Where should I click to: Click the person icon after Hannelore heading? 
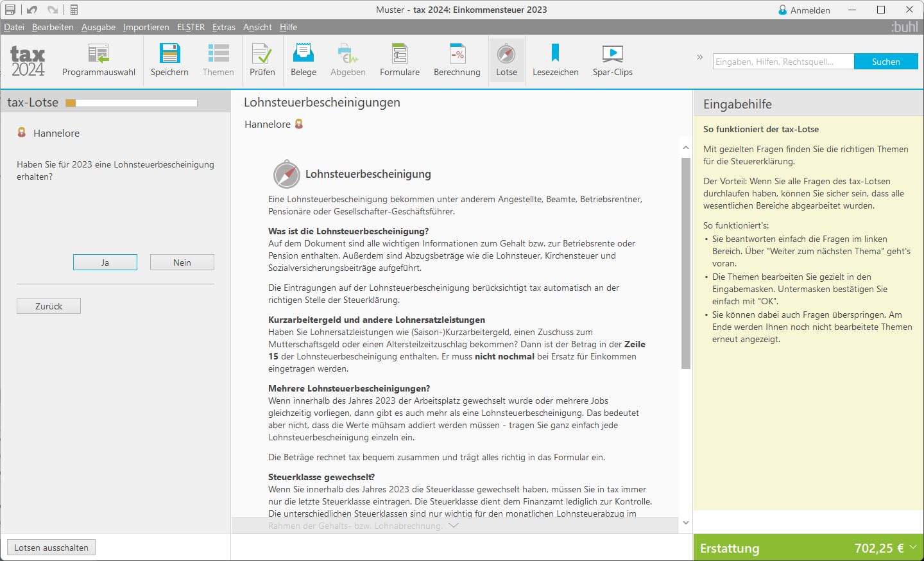click(x=299, y=124)
